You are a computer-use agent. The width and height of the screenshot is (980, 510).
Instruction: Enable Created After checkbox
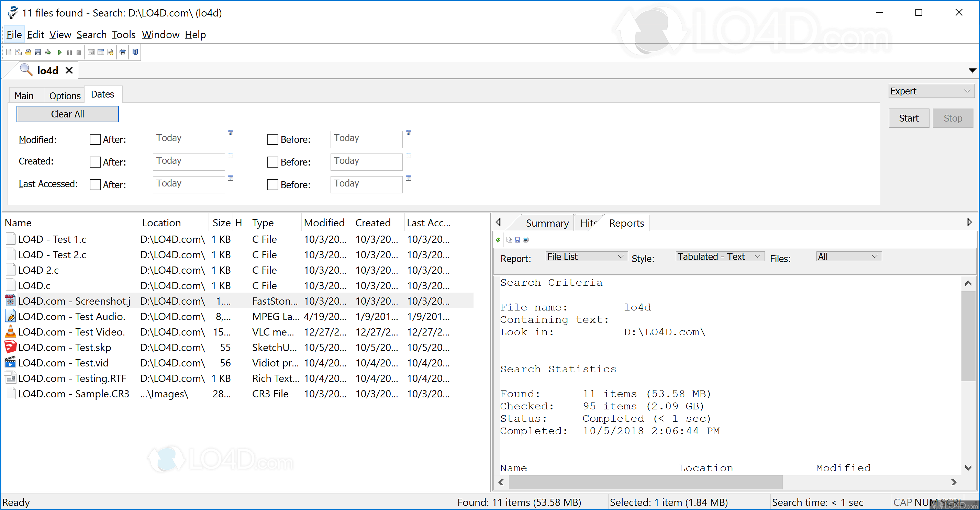point(95,162)
